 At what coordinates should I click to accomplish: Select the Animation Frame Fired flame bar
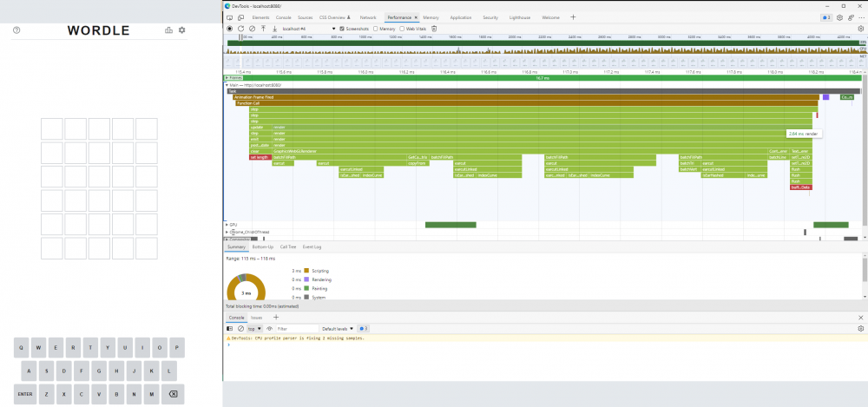525,97
